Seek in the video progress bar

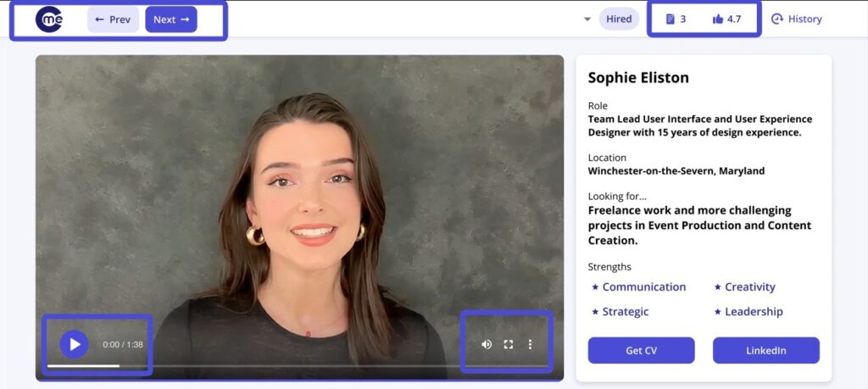[x=299, y=366]
